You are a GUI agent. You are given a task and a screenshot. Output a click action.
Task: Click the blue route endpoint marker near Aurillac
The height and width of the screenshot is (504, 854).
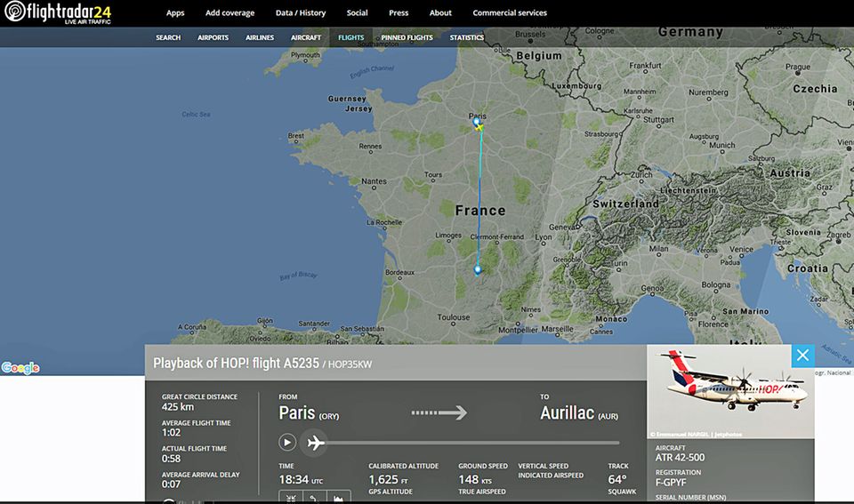pyautogui.click(x=478, y=268)
